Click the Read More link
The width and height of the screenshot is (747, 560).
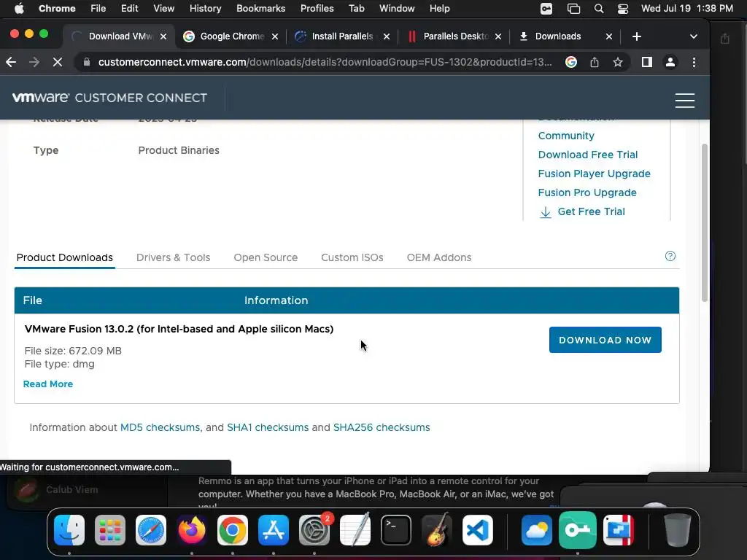click(x=48, y=384)
